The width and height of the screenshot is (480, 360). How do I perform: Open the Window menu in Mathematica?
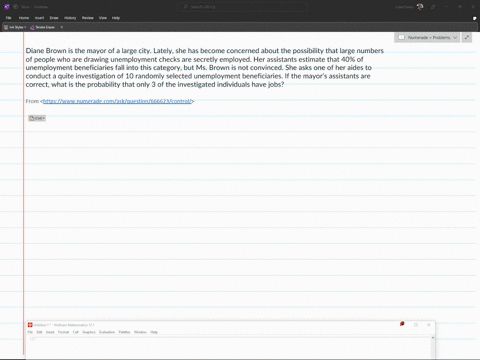click(140, 332)
